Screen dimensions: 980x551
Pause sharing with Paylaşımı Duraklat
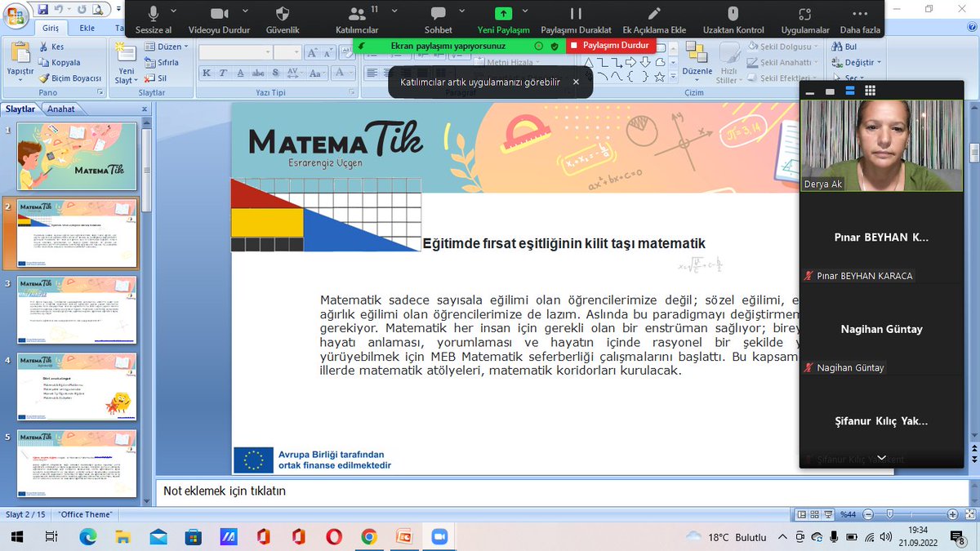coord(576,20)
